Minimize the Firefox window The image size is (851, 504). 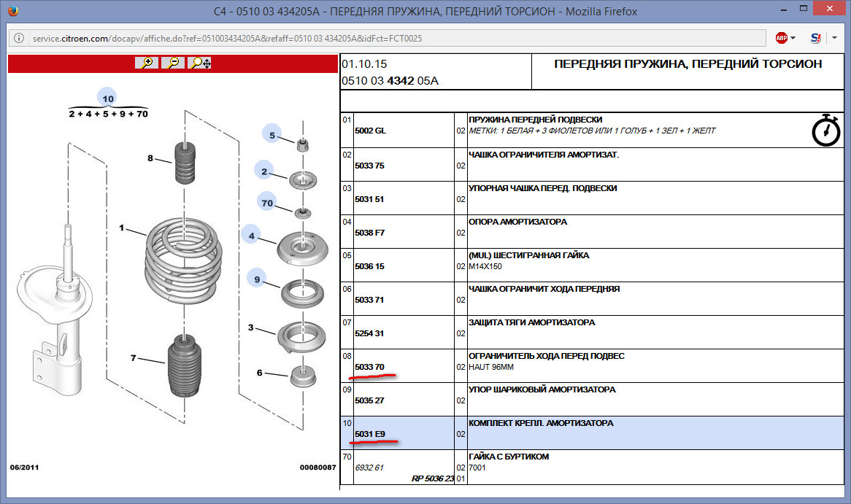coord(784,9)
